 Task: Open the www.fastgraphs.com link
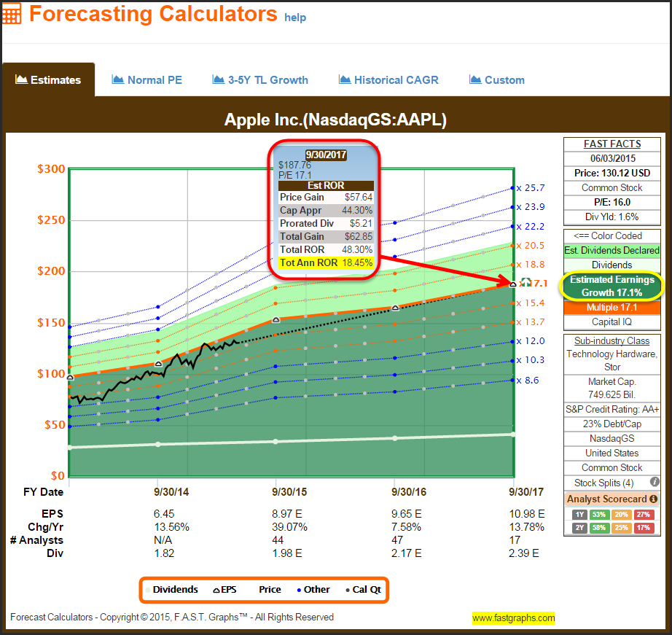pos(513,618)
